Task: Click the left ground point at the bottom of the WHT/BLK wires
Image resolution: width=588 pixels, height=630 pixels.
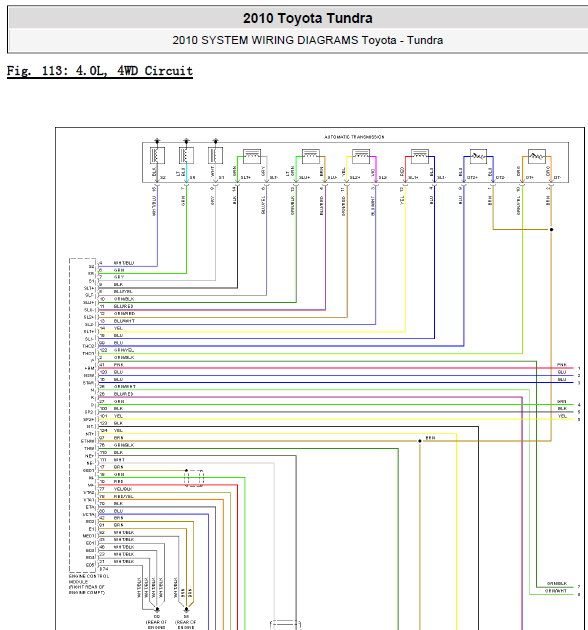Action: point(157,610)
